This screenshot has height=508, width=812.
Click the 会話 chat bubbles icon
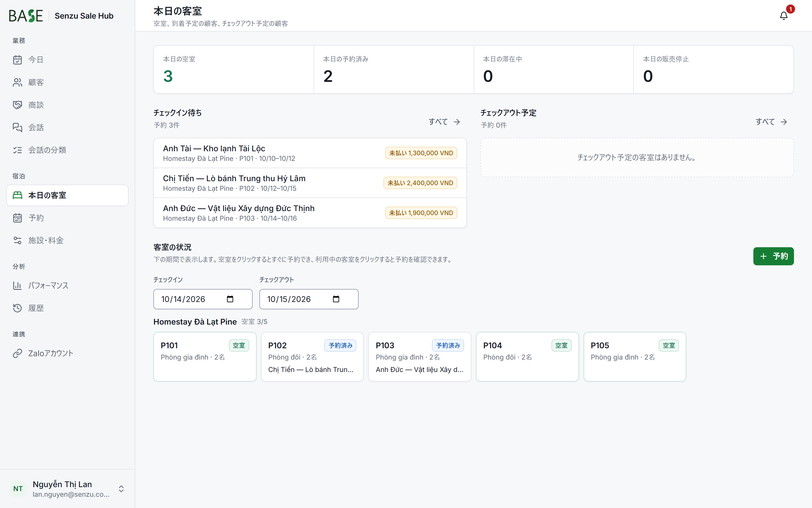point(17,127)
